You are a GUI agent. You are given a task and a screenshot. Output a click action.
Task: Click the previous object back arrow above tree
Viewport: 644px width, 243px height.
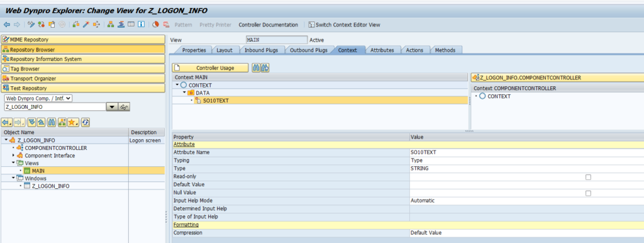coord(6,122)
